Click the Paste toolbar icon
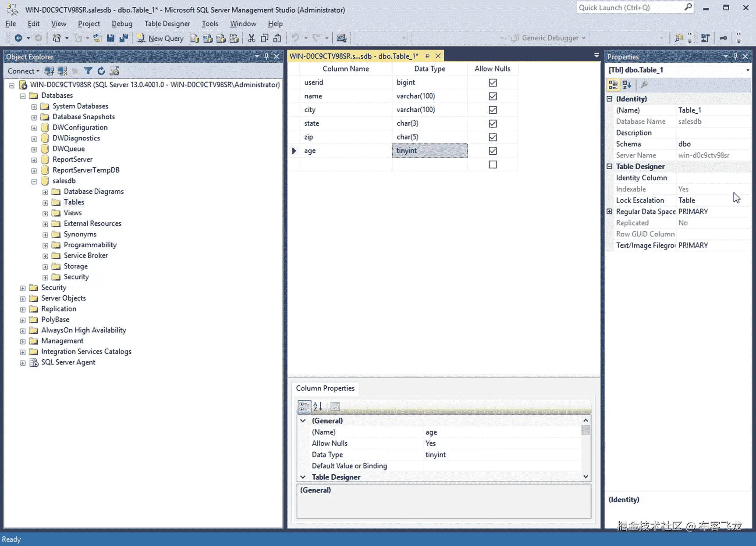Screen dimensions: 756x546 tap(277, 38)
